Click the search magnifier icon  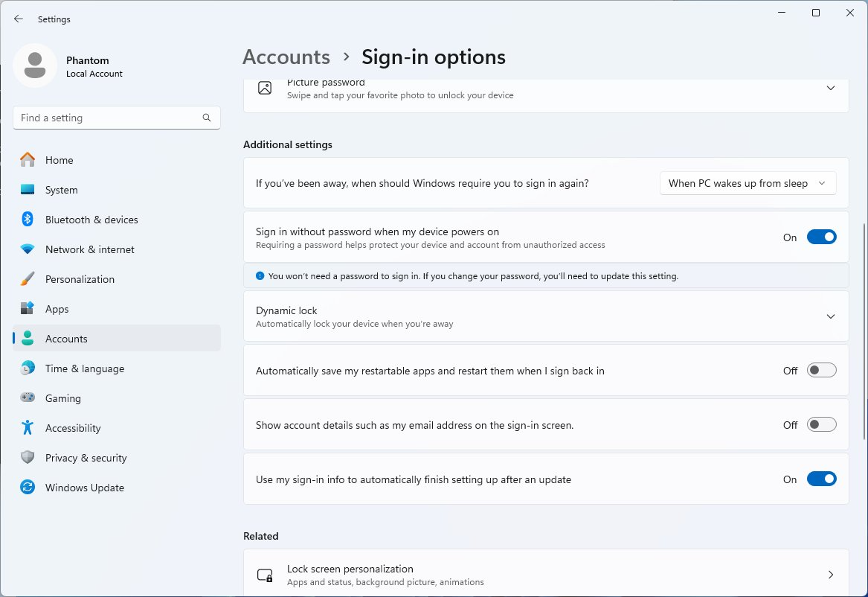coord(207,118)
